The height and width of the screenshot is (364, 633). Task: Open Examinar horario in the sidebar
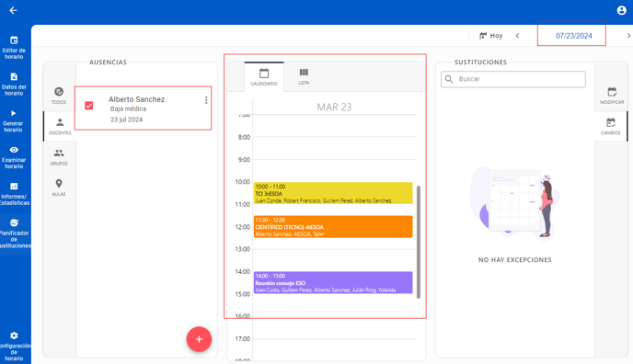pyautogui.click(x=14, y=157)
